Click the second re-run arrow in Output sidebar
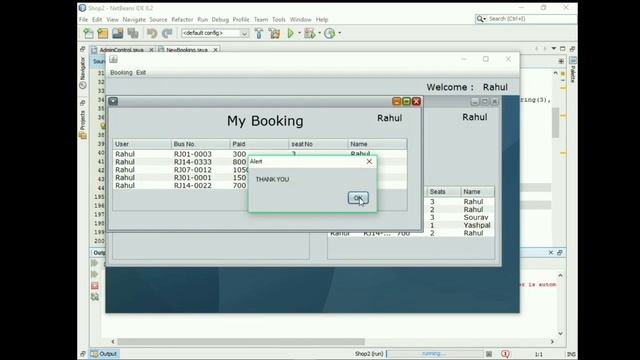The image size is (640, 360). (95, 274)
